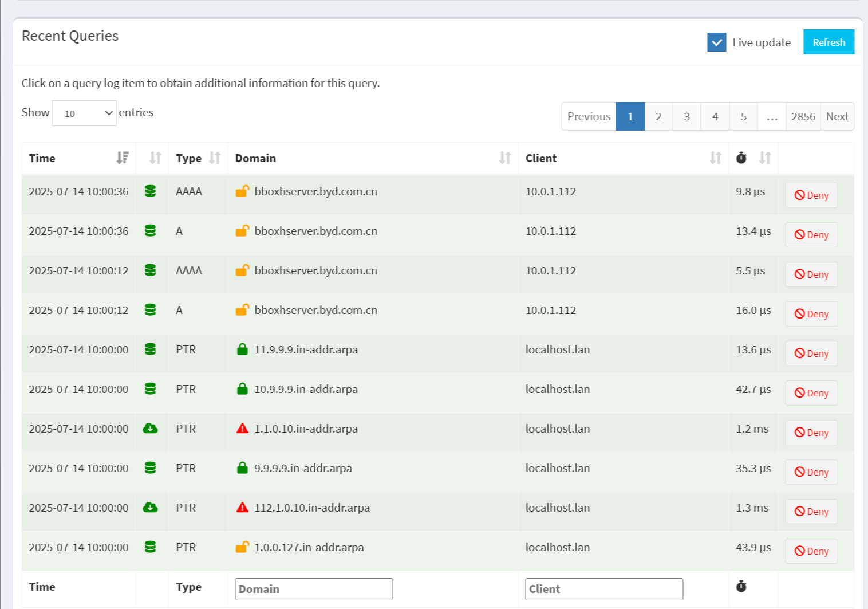The width and height of the screenshot is (868, 609).
Task: Click the orange open-lock icon beside 1.0.0.127.in-addr.arpa
Action: pos(242,547)
